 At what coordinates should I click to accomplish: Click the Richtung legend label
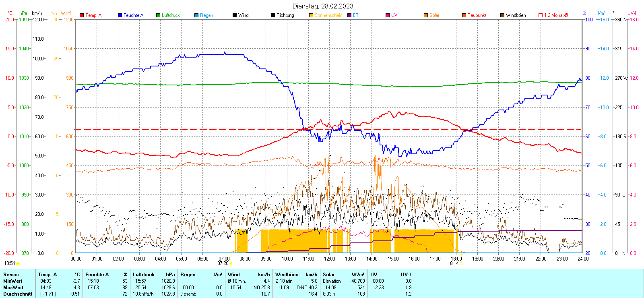point(285,15)
